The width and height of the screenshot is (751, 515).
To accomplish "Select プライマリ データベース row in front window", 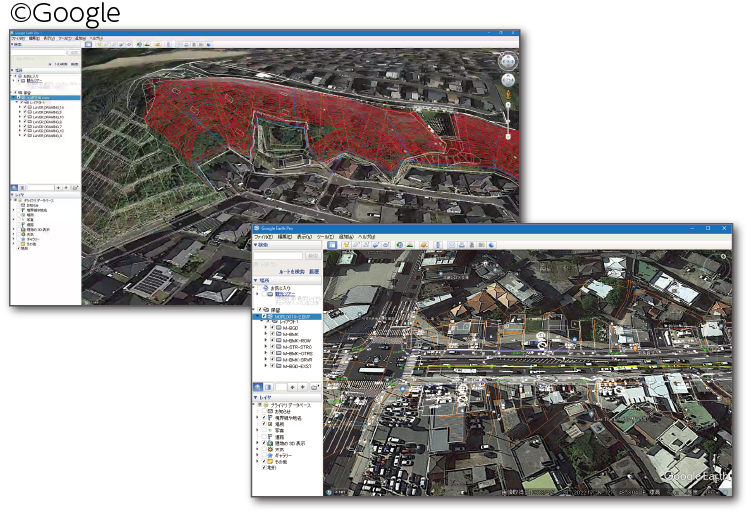I will point(291,405).
